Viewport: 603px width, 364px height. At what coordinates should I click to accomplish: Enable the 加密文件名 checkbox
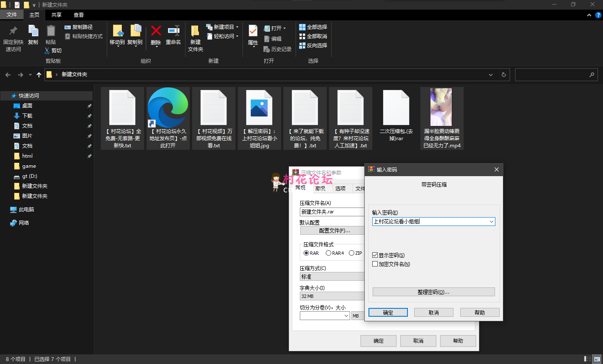(375, 264)
